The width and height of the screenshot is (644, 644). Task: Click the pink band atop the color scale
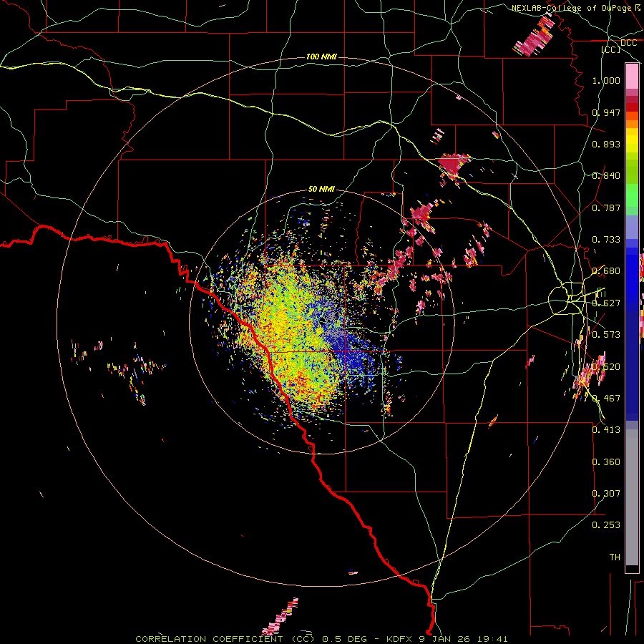point(632,77)
